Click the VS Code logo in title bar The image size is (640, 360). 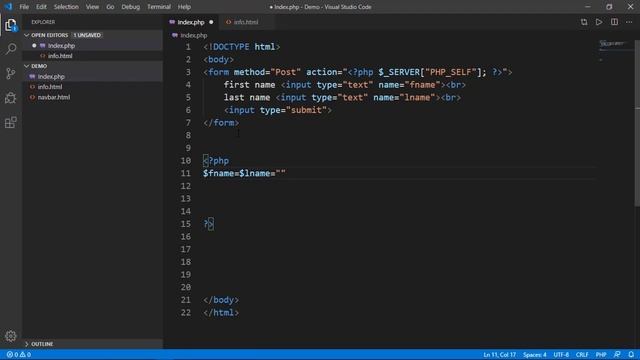click(x=8, y=7)
